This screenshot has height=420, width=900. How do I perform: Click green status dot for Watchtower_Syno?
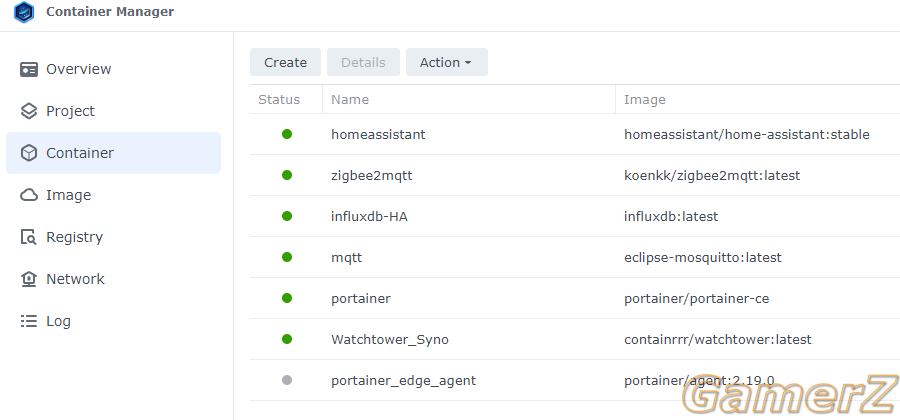(x=287, y=339)
